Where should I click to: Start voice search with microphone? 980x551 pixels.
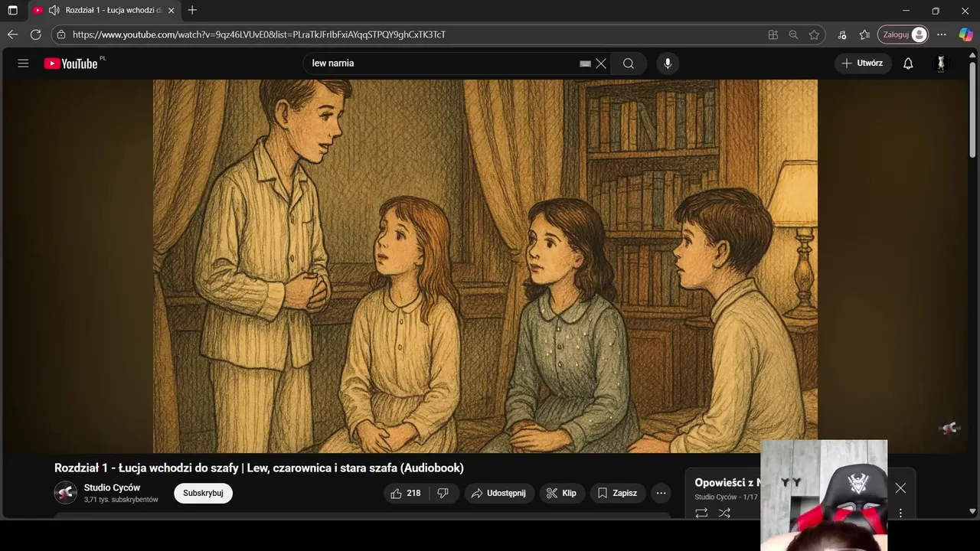tap(668, 64)
